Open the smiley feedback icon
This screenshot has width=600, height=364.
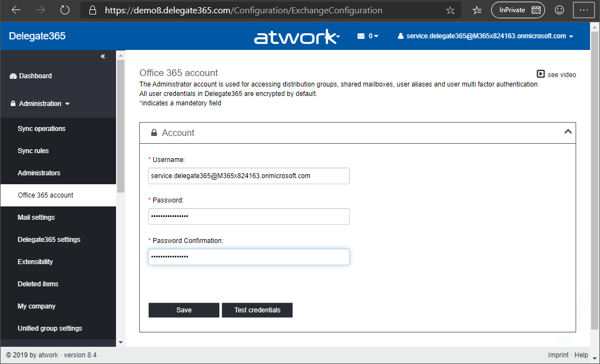pyautogui.click(x=559, y=11)
